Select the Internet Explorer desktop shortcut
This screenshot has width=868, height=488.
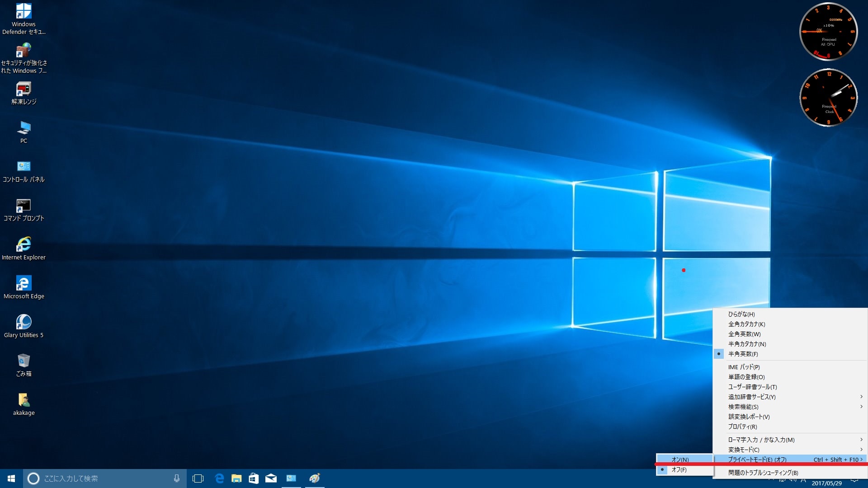click(24, 249)
